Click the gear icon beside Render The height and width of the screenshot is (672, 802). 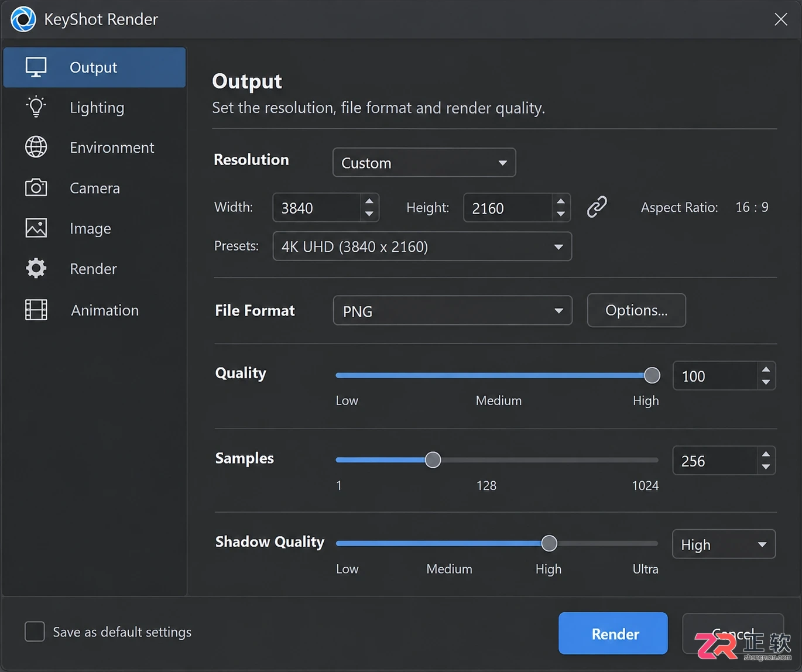pyautogui.click(x=36, y=268)
